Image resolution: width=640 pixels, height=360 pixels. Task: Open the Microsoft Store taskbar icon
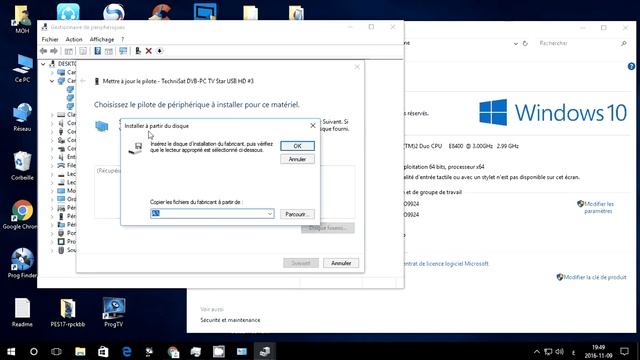tap(103, 351)
